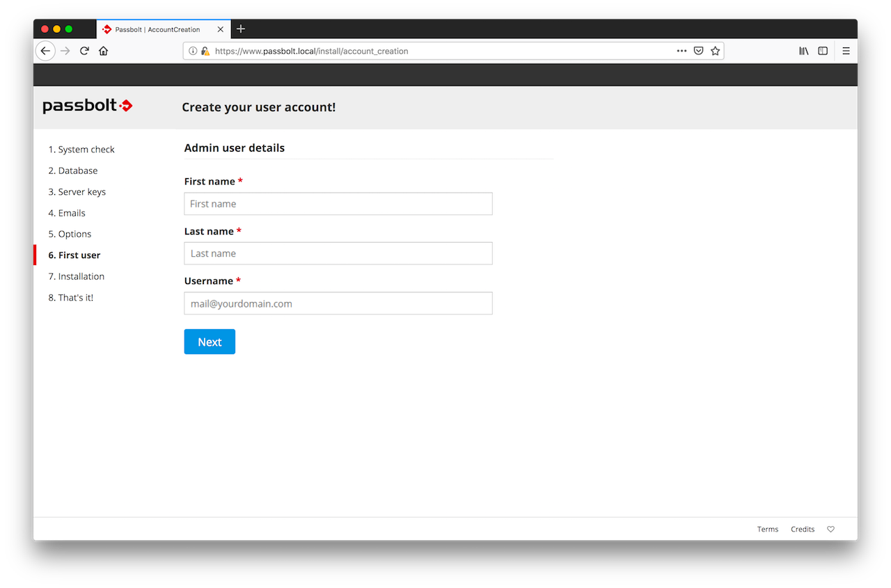The height and width of the screenshot is (588, 891).
Task: Close the Passbolt AccountCreation tab
Action: pos(221,29)
